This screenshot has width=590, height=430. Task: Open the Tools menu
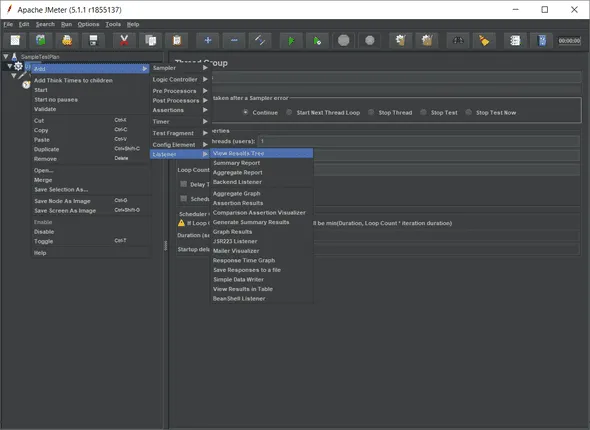tap(113, 24)
